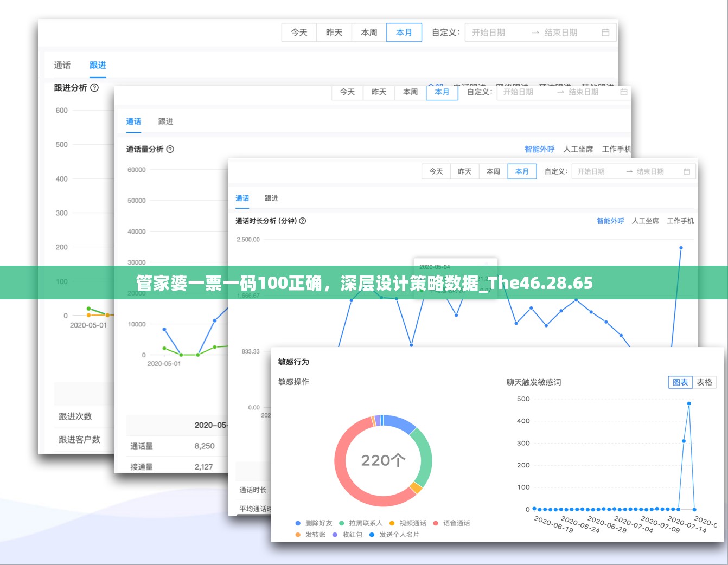Viewport: 728px width, 565px height.
Task: Select 通话 tab in 通话量分析 window
Action: point(133,121)
